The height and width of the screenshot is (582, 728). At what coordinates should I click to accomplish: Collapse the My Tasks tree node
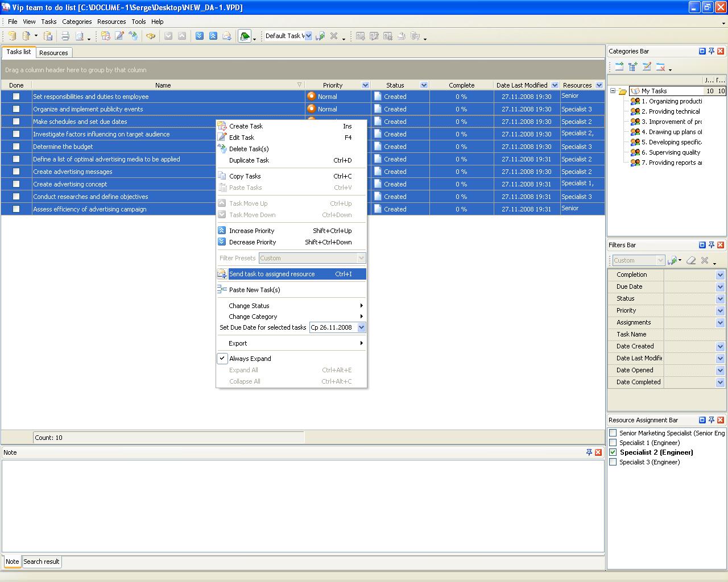click(x=613, y=91)
